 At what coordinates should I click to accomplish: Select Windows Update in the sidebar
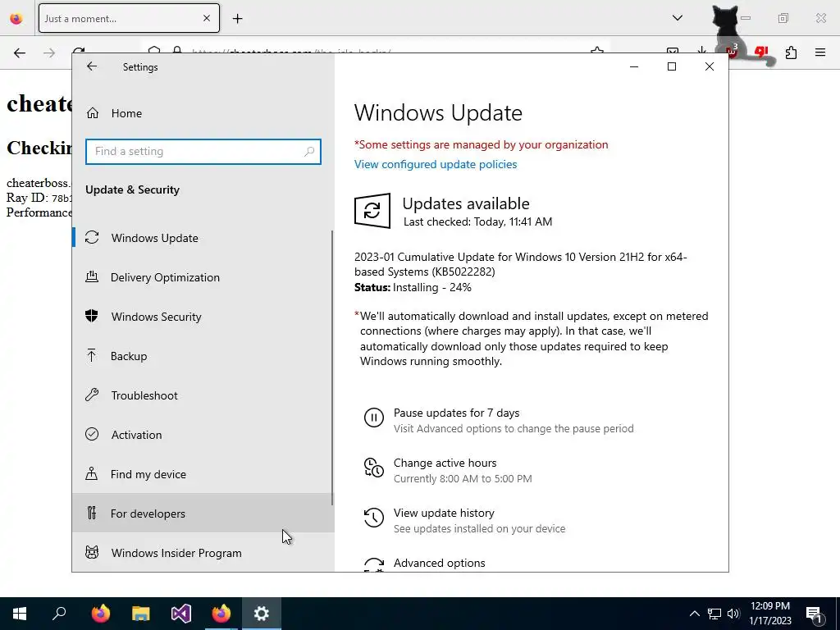pyautogui.click(x=203, y=238)
